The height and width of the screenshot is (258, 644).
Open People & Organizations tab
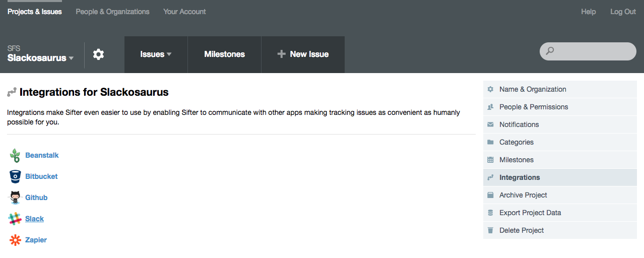112,11
